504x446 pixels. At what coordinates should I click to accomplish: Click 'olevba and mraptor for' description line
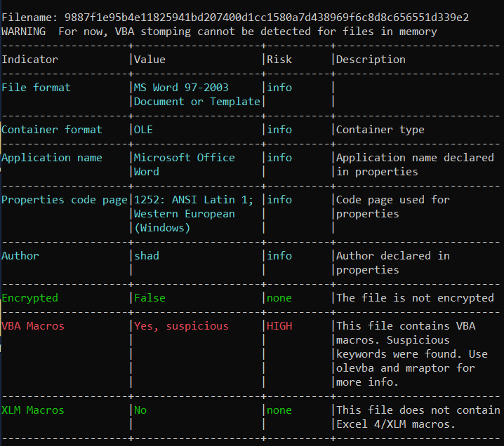[x=406, y=368]
